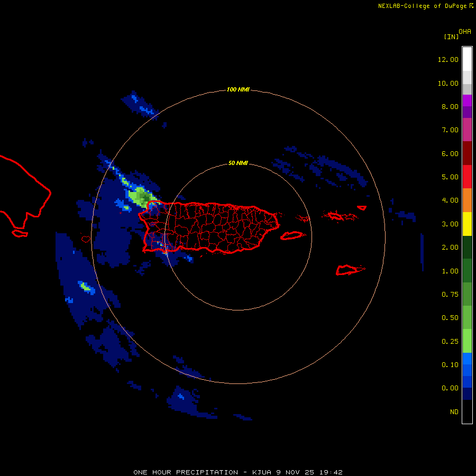
Task: Click the 0.50 legend value
Action: click(x=450, y=318)
